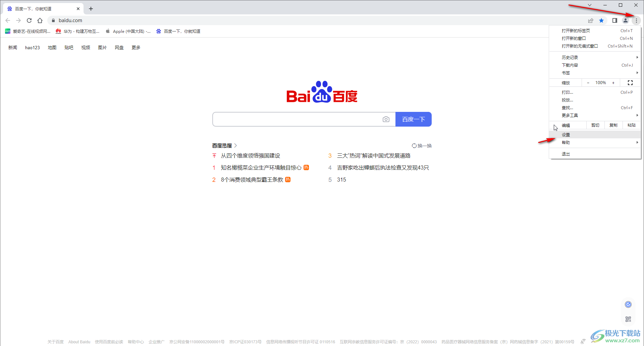Search by image using the camera icon
This screenshot has height=346, width=644.
(x=386, y=119)
